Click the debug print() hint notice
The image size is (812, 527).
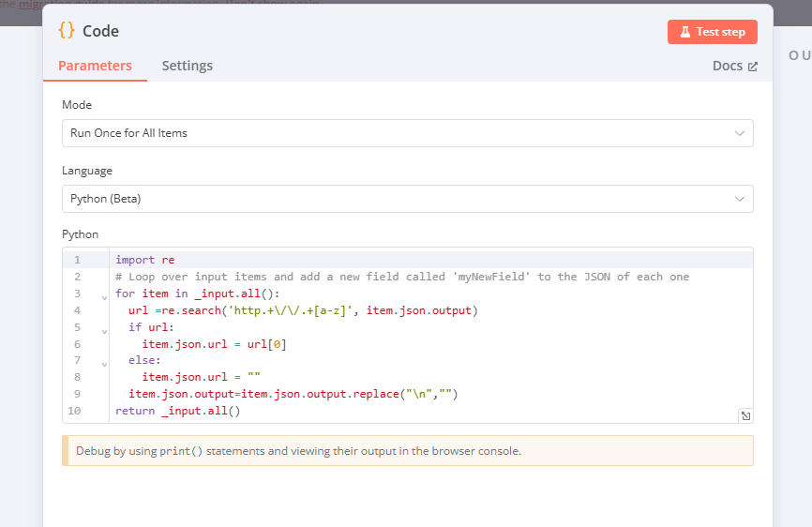[408, 451]
